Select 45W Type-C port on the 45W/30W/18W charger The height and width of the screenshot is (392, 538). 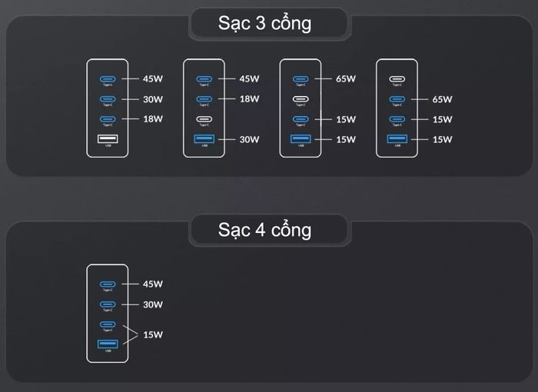pyautogui.click(x=108, y=79)
